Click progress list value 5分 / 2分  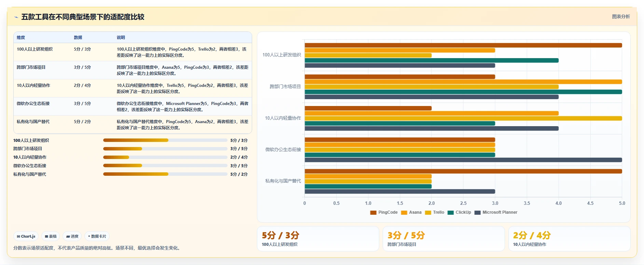click(x=239, y=174)
